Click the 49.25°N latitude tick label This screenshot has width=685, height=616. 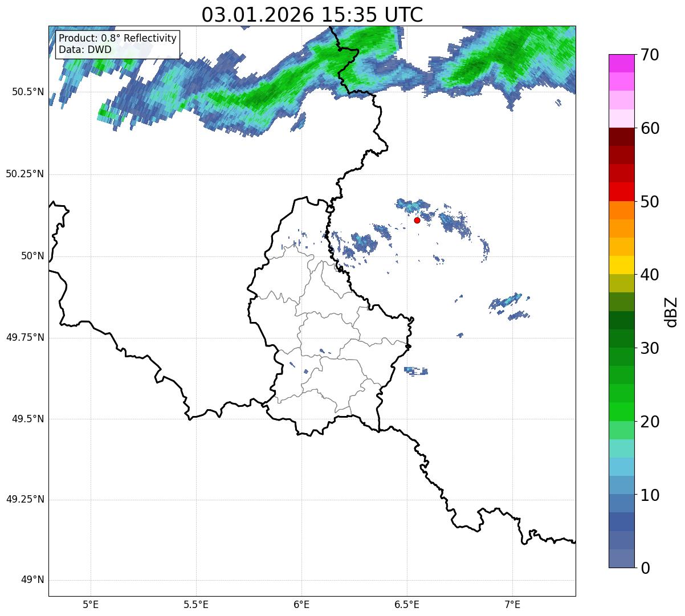(25, 499)
